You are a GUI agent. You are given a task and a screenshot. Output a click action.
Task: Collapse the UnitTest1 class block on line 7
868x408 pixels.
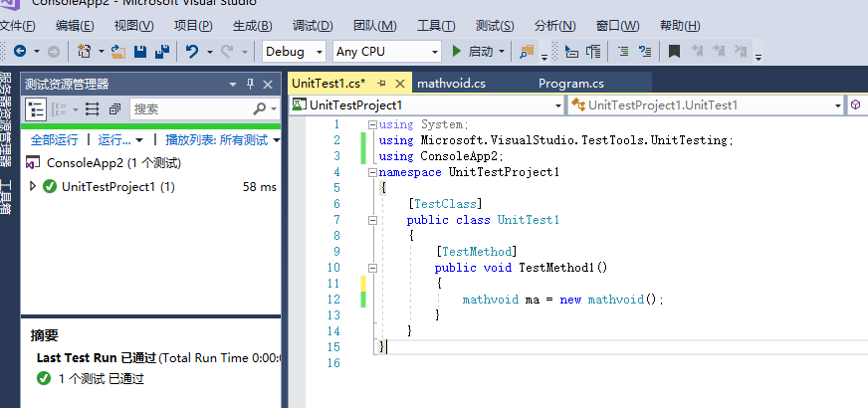[x=372, y=220]
